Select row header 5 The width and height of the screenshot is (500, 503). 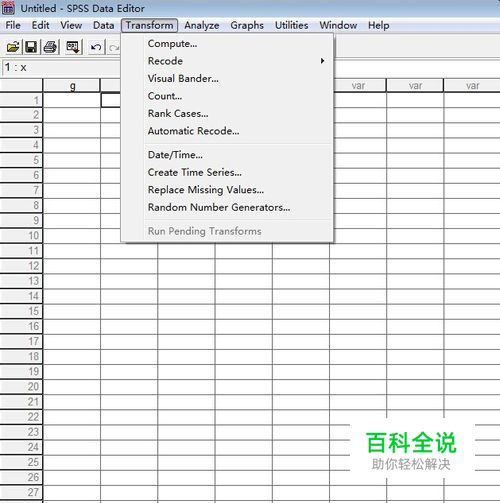point(21,160)
